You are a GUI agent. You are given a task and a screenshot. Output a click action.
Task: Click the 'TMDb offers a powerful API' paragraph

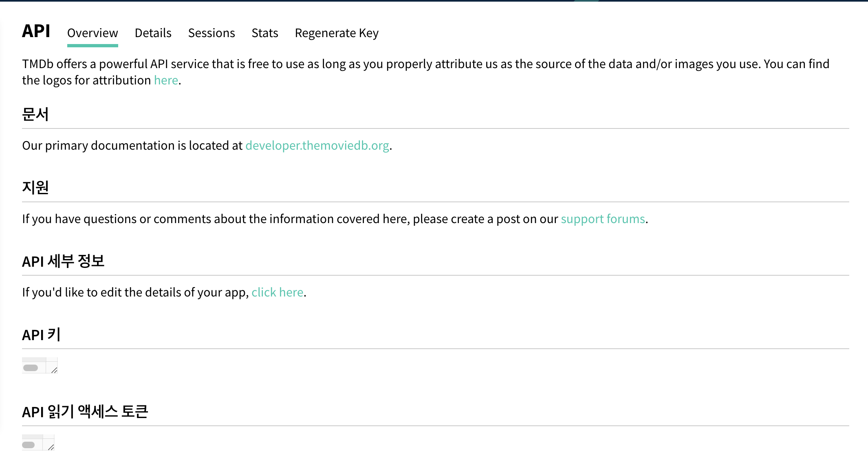coord(426,72)
